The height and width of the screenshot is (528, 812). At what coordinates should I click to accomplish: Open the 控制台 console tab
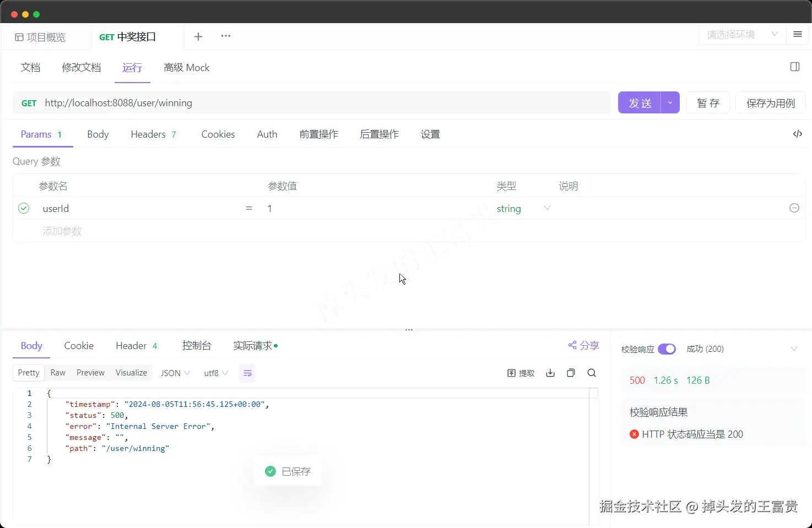pyautogui.click(x=197, y=346)
